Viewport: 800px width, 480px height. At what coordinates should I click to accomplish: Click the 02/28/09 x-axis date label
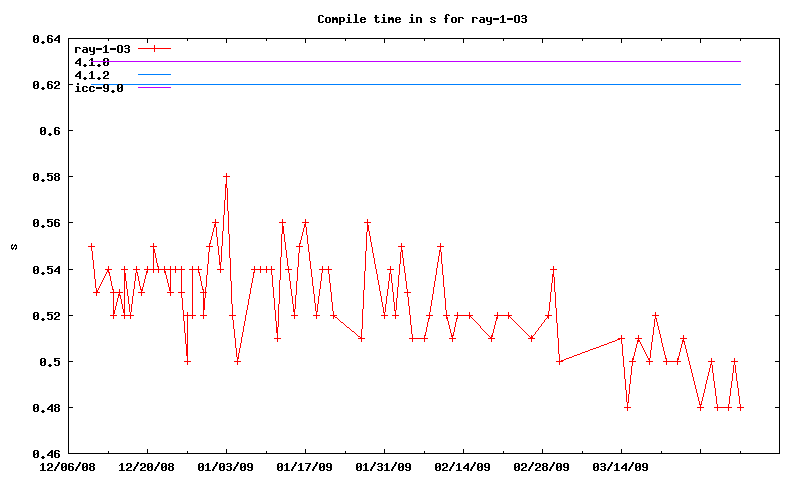coord(541,467)
